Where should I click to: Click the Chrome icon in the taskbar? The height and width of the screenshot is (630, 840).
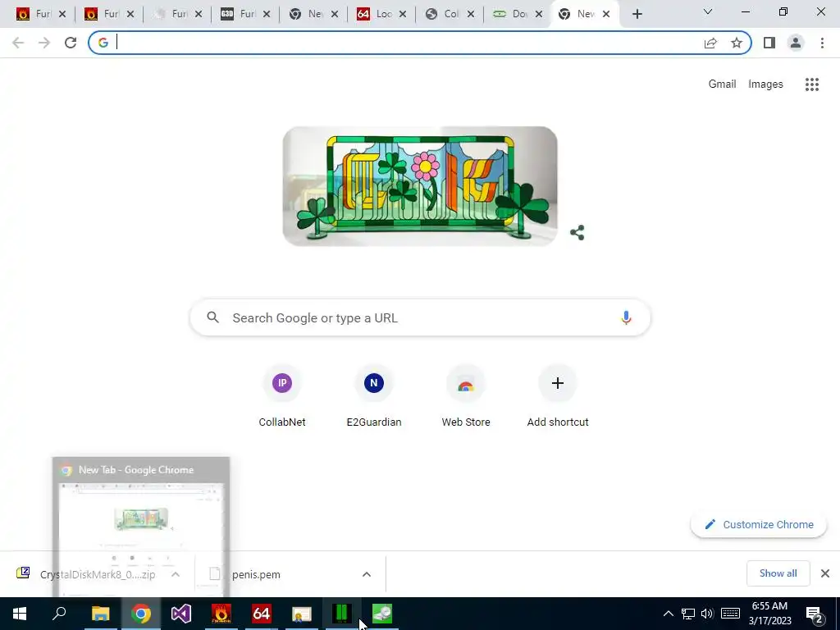[141, 614]
